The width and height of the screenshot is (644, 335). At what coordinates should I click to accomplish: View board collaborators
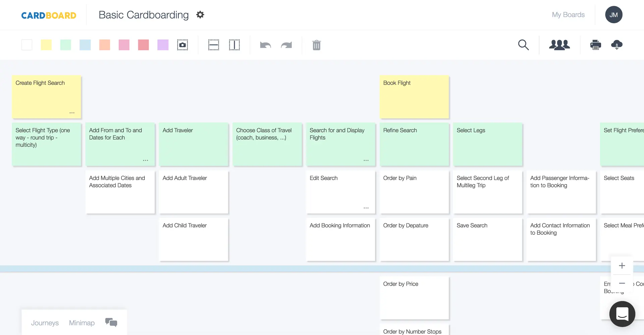tap(560, 45)
